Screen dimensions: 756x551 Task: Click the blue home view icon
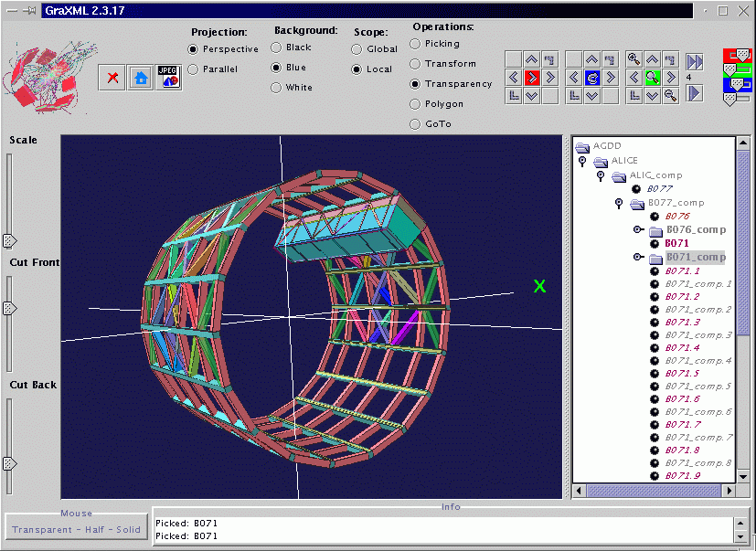[x=140, y=78]
